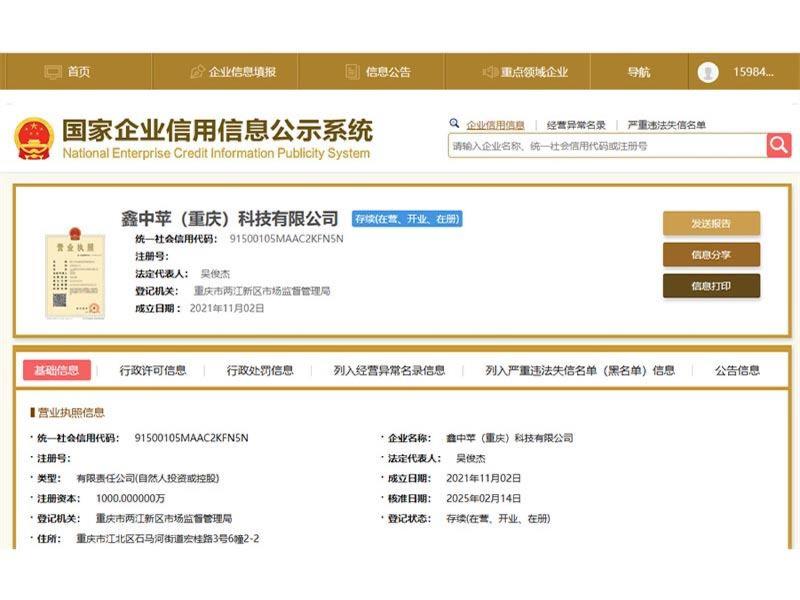Click the home monitor icon in navigation

point(53,72)
